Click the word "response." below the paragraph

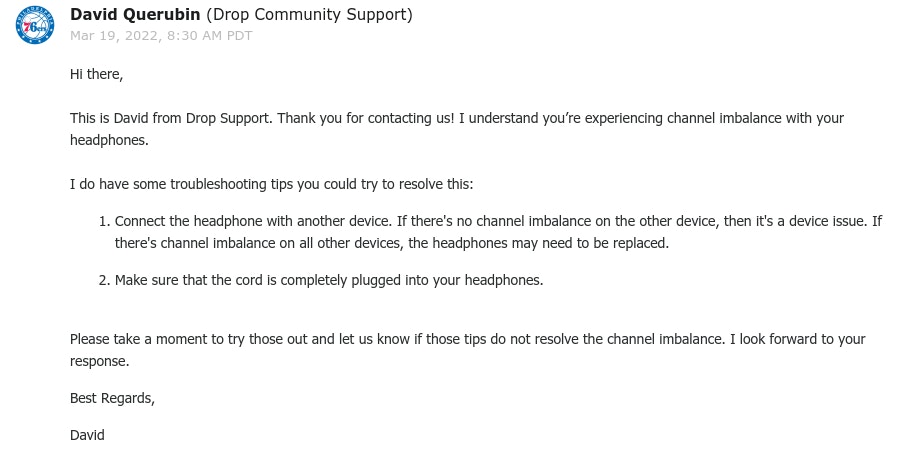coord(99,361)
